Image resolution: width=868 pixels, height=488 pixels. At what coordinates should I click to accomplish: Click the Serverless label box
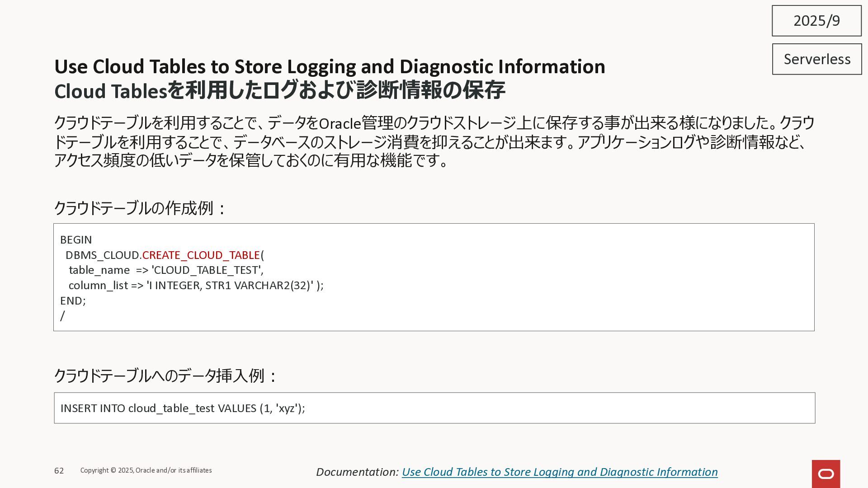[x=816, y=59]
